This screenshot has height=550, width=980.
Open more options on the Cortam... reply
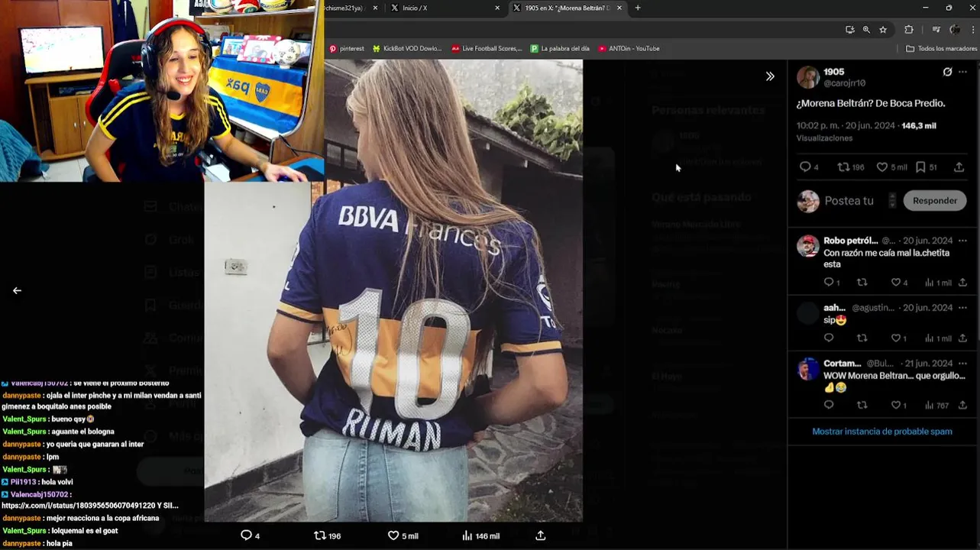click(962, 364)
